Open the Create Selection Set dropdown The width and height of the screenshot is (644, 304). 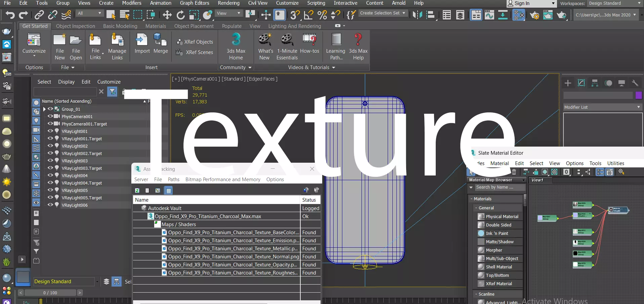tap(383, 13)
